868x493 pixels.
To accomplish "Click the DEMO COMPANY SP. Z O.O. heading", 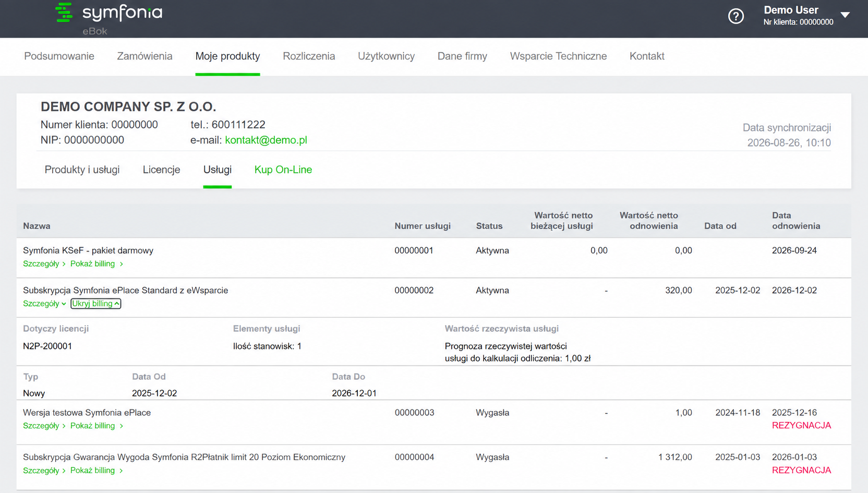I will (x=128, y=107).
